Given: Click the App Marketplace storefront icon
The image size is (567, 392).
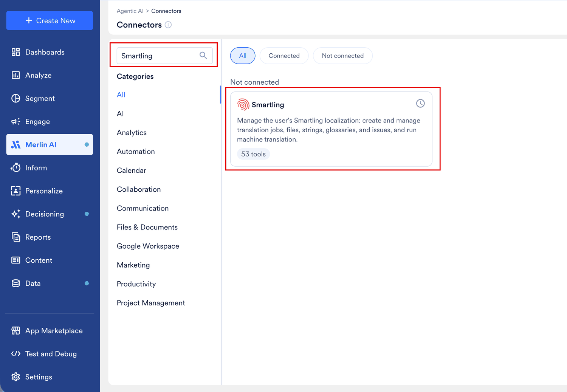Looking at the screenshot, I should [x=15, y=331].
